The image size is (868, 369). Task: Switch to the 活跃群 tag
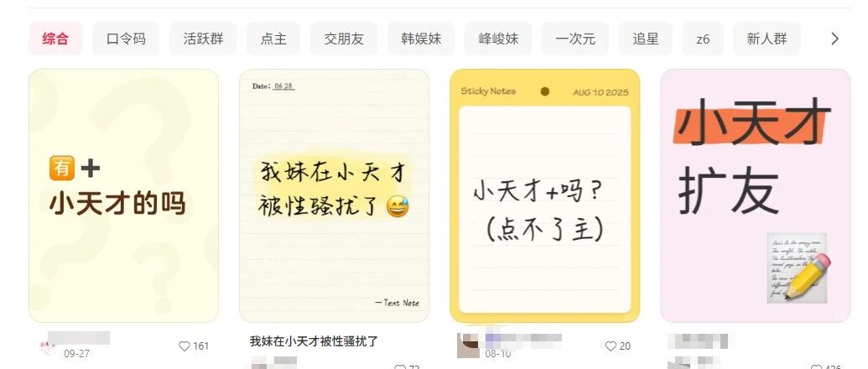(203, 39)
